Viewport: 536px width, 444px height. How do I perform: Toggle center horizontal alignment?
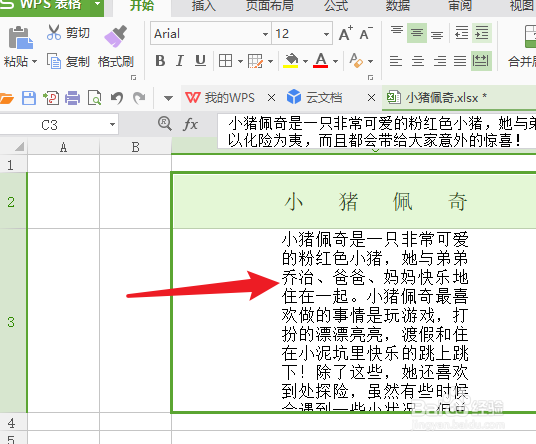[418, 61]
